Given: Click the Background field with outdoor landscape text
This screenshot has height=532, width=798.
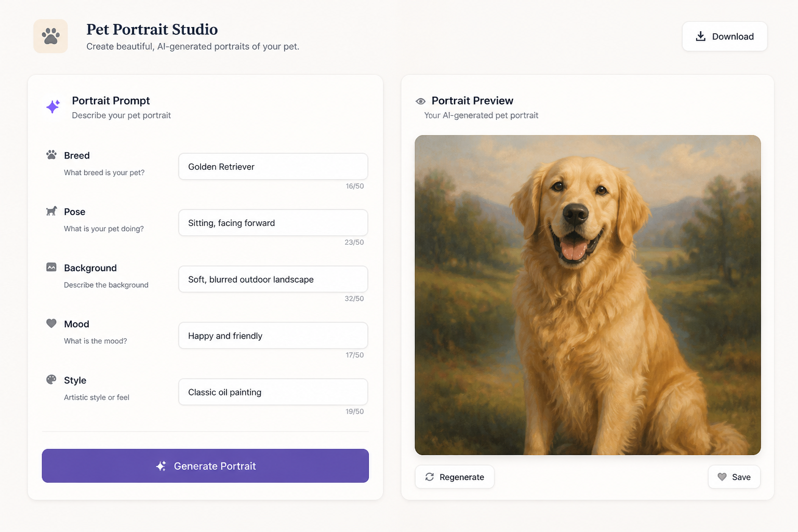Looking at the screenshot, I should (x=273, y=280).
